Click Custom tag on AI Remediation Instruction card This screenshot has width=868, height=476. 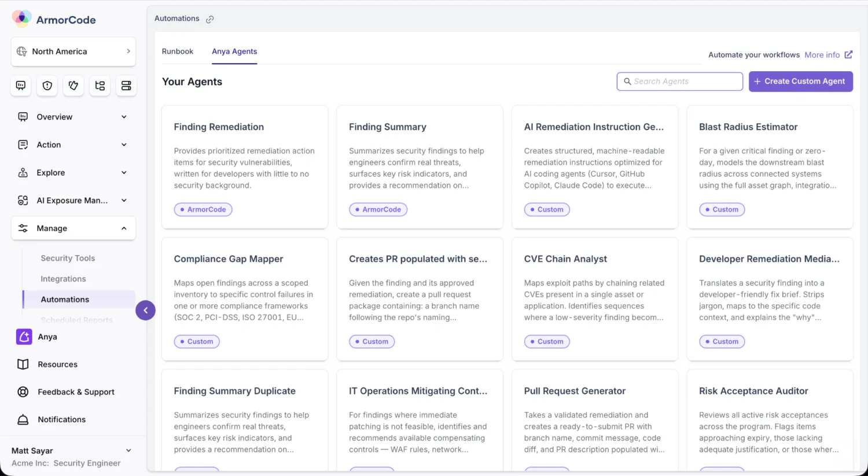tap(547, 209)
